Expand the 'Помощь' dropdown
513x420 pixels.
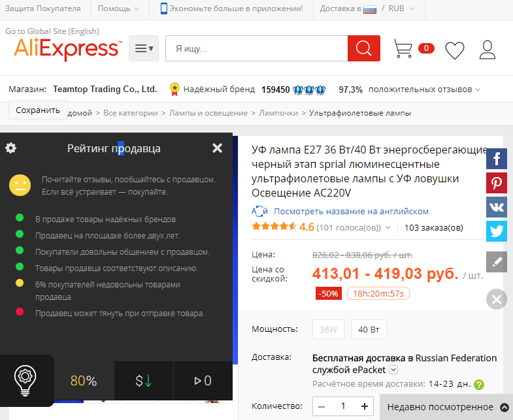(118, 8)
